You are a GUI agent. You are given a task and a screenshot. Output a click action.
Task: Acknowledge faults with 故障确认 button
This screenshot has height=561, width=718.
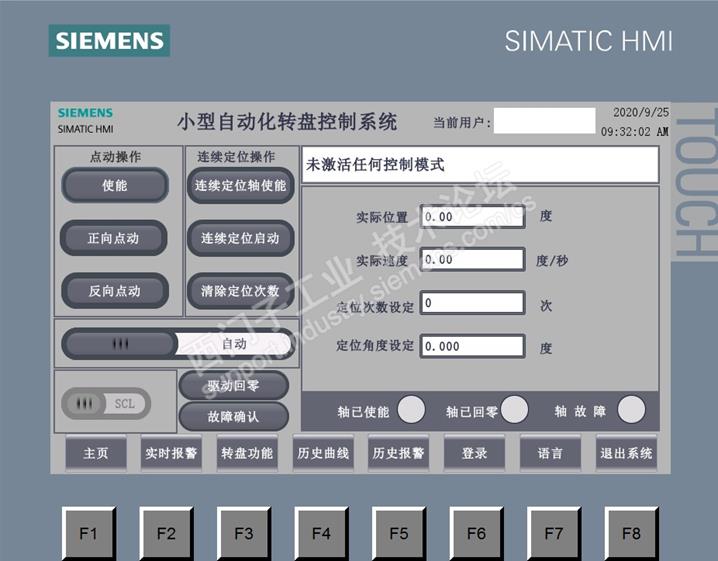pyautogui.click(x=234, y=417)
